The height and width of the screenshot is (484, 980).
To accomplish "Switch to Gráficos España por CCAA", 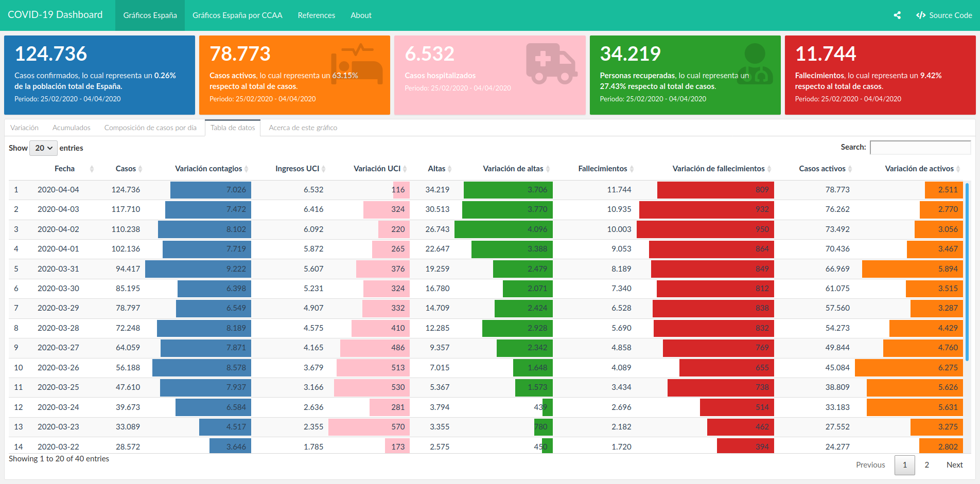I will 237,15.
